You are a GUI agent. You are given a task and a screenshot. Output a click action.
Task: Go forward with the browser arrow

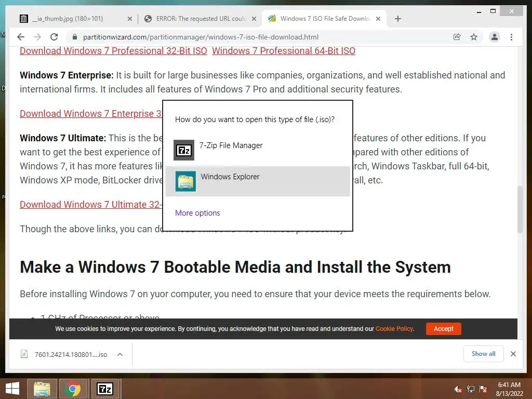tap(37, 37)
